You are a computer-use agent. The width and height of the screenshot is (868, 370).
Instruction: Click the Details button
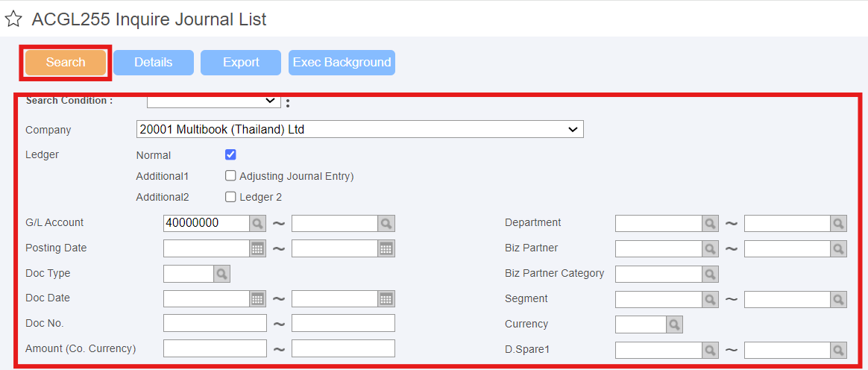[x=154, y=62]
